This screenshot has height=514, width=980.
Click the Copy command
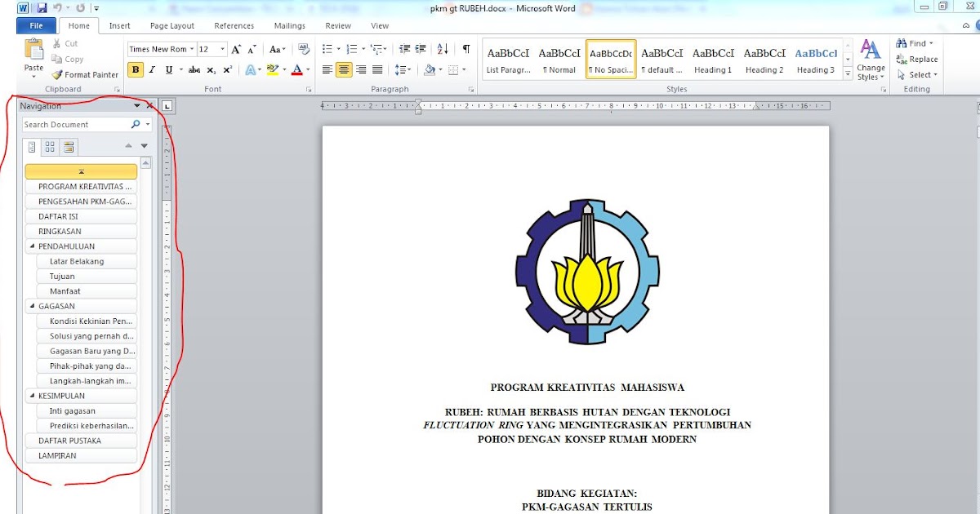tap(67, 59)
